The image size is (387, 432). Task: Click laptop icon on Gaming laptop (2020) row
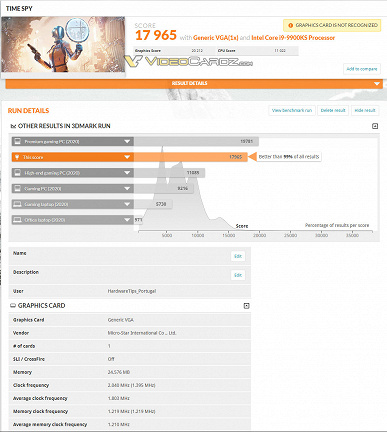pos(18,204)
